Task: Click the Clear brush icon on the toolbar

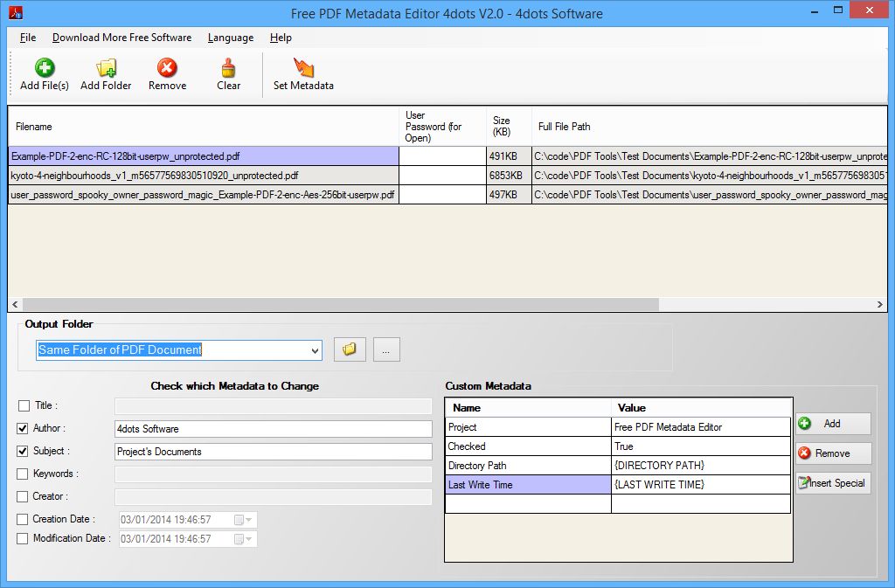Action: click(228, 68)
